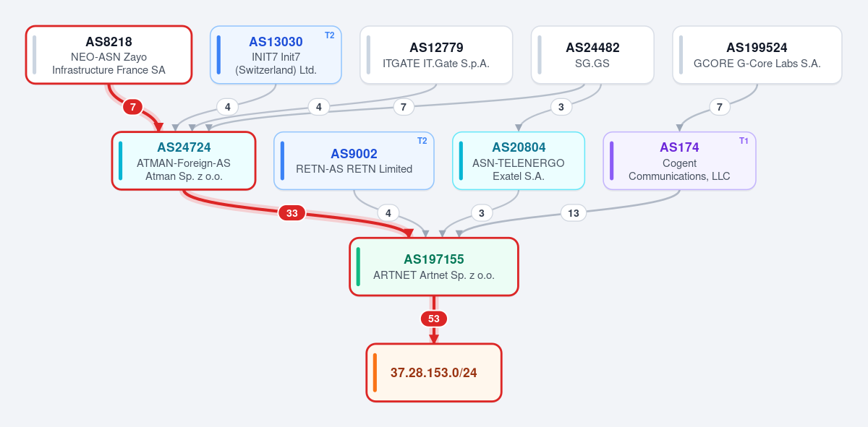This screenshot has height=427, width=868.
Task: Click the AS13030 INIT7 node
Action: (x=276, y=55)
